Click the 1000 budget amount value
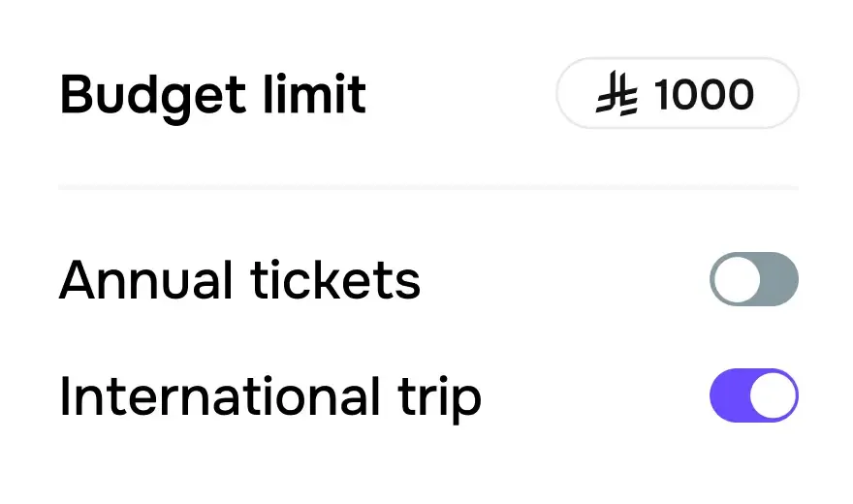Image resolution: width=853 pixels, height=504 pixels. (x=704, y=95)
